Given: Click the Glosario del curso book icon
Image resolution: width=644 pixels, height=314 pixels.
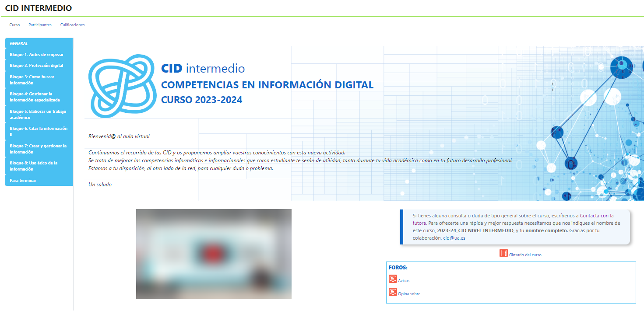Looking at the screenshot, I should pyautogui.click(x=503, y=253).
